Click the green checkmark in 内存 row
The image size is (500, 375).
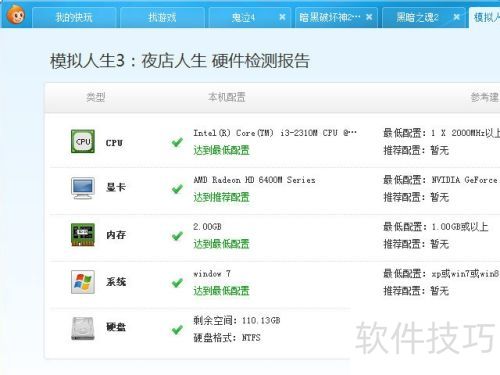177,236
